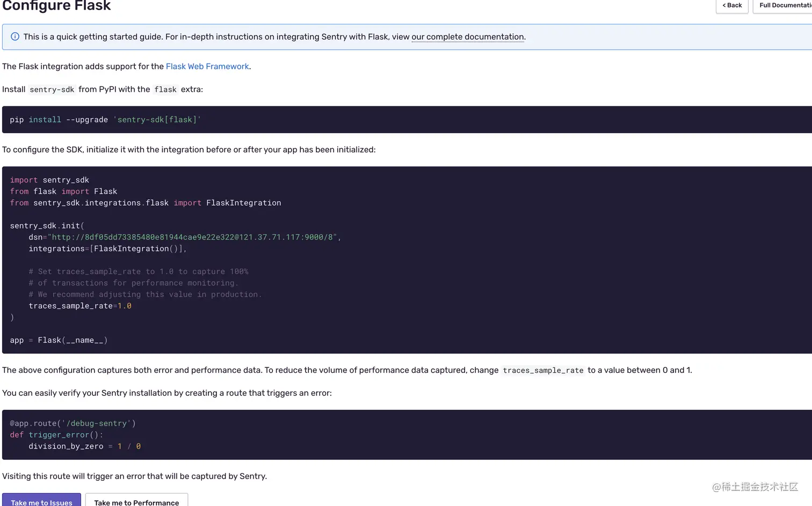Viewport: 812px width, 506px height.
Task: Click Take me to Performance button
Action: pyautogui.click(x=136, y=500)
